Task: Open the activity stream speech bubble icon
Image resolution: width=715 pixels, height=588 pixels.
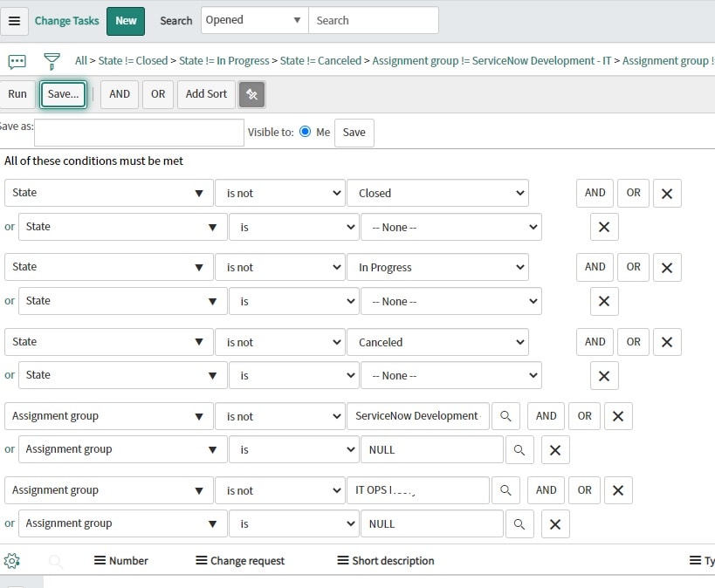Action: 17,61
